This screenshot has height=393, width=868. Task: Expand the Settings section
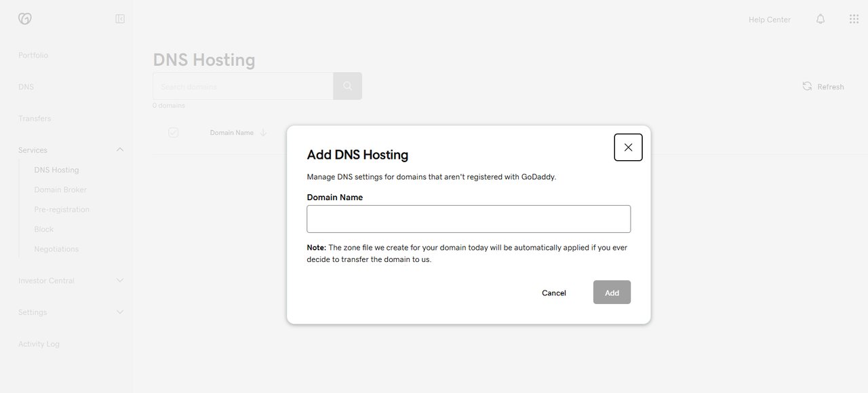[120, 312]
